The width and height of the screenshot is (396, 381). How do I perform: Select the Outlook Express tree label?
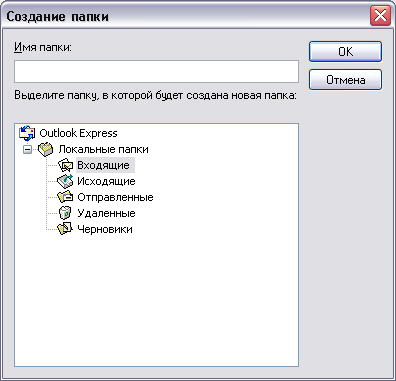[78, 133]
